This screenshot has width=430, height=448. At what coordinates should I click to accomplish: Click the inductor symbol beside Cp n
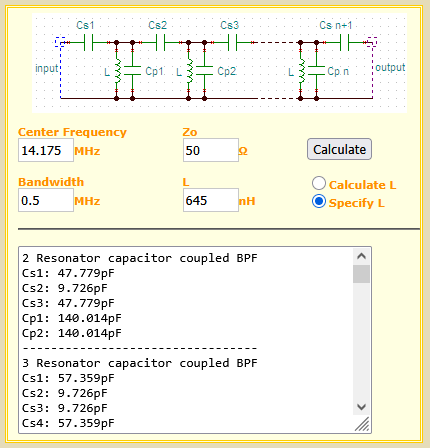coord(301,71)
